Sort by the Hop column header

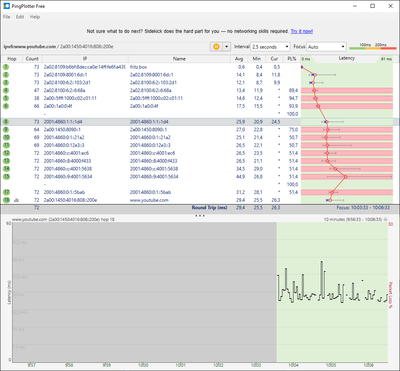12,59
